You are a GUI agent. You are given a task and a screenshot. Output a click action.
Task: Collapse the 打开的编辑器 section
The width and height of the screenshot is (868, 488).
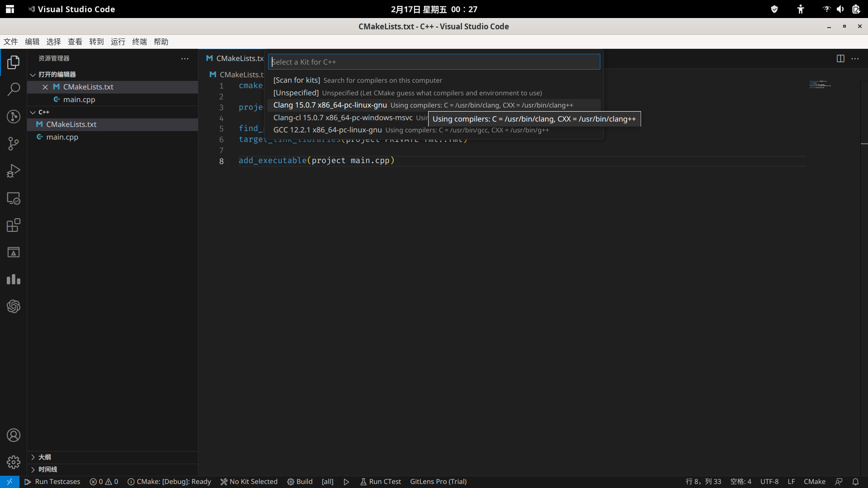pos(113,75)
